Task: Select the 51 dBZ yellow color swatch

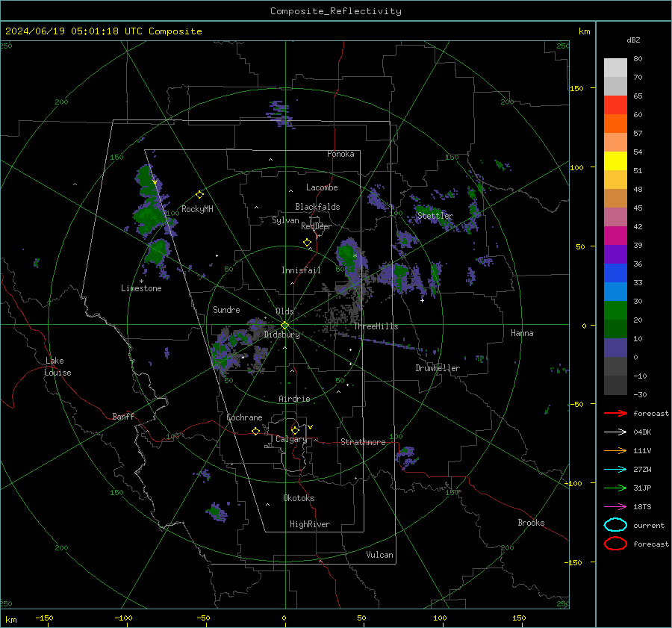Action: 615,161
